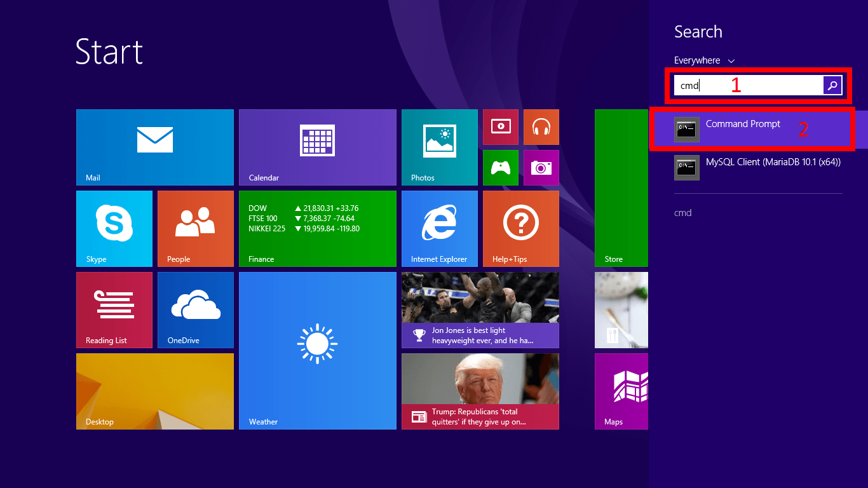Click the cmd search suggestion
The width and height of the screenshot is (868, 488).
coord(682,213)
